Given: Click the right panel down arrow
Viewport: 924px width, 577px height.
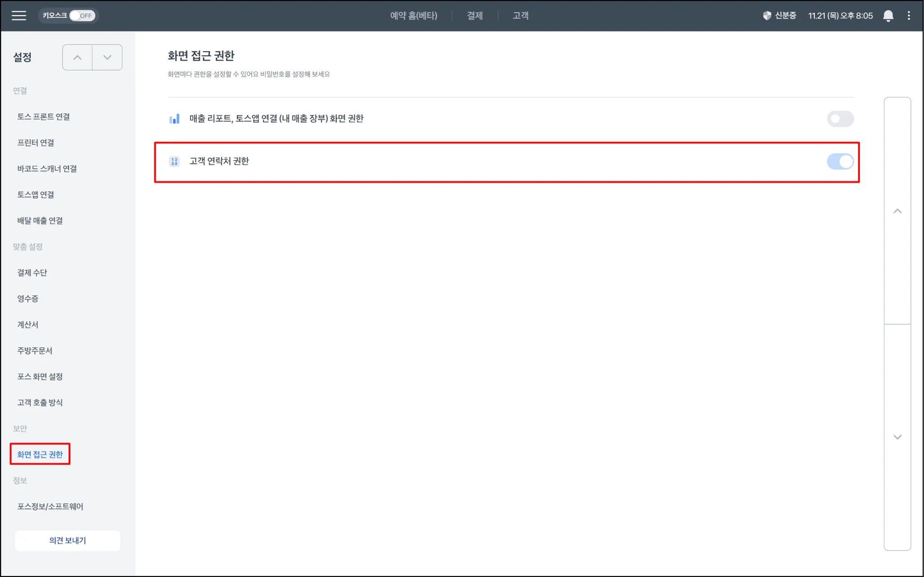Looking at the screenshot, I should pos(897,437).
